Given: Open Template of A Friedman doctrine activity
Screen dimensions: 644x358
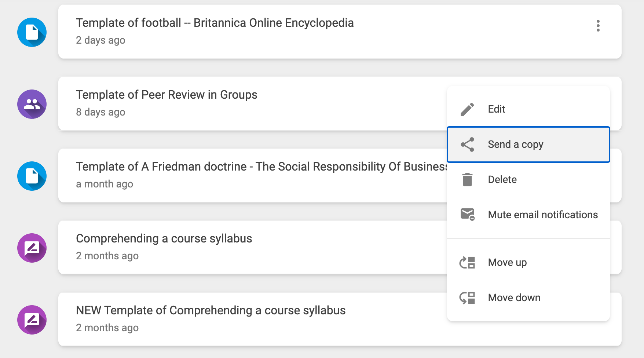Looking at the screenshot, I should [261, 167].
